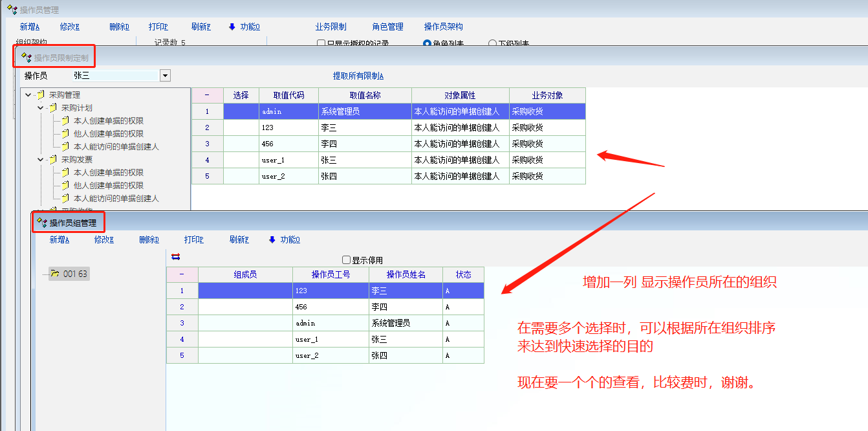Click the folder icon next to 采购发票

click(x=52, y=160)
